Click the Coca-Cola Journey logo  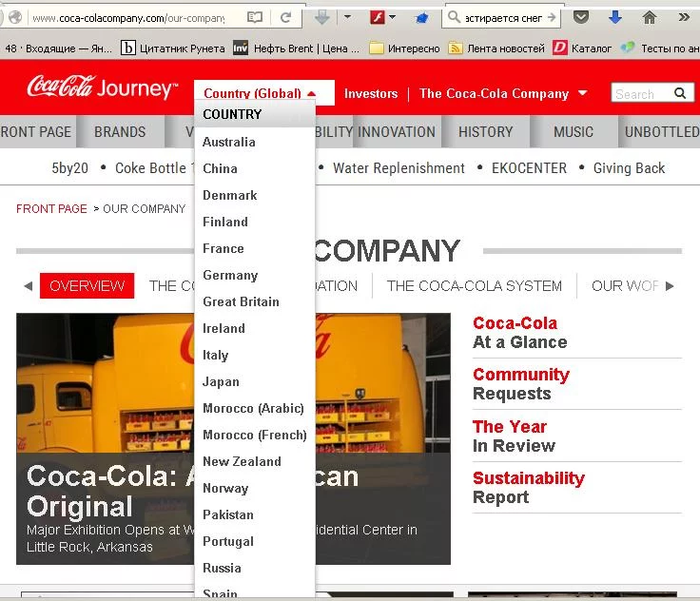pos(102,87)
